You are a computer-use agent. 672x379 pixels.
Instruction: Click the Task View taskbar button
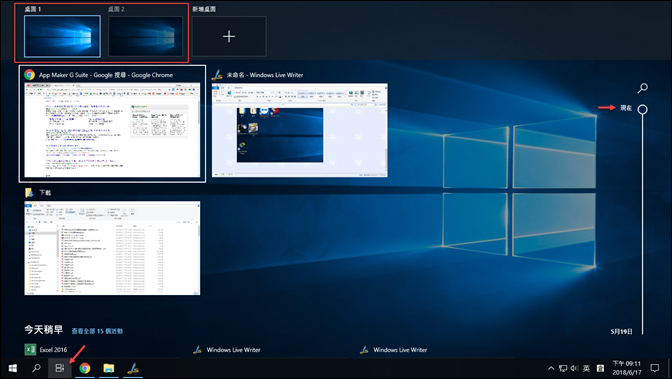pyautogui.click(x=60, y=368)
